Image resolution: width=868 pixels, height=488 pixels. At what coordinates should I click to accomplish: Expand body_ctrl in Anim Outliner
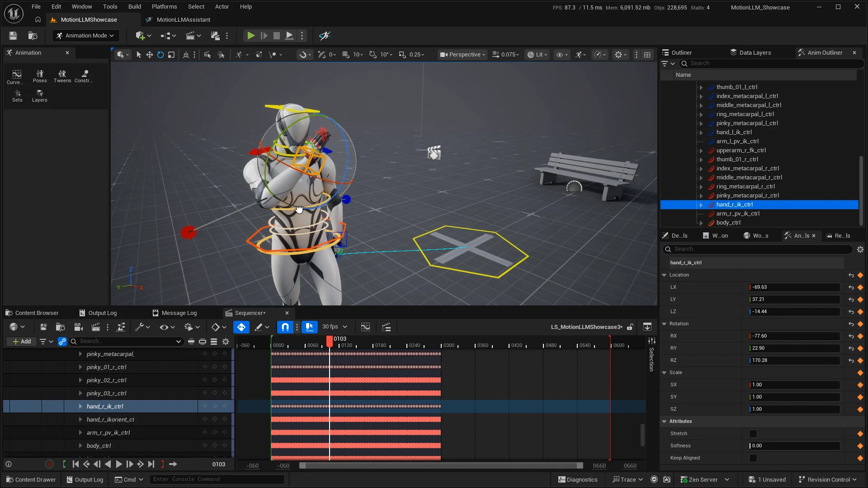pyautogui.click(x=701, y=223)
